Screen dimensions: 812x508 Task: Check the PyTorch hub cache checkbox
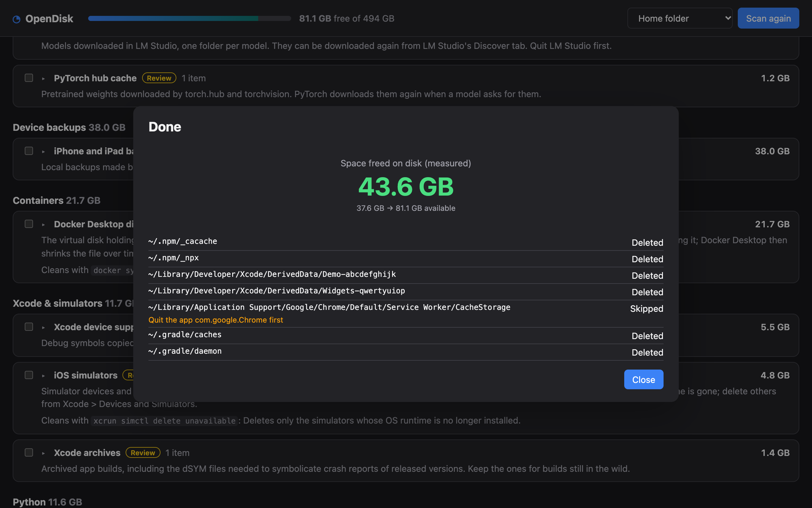click(29, 78)
